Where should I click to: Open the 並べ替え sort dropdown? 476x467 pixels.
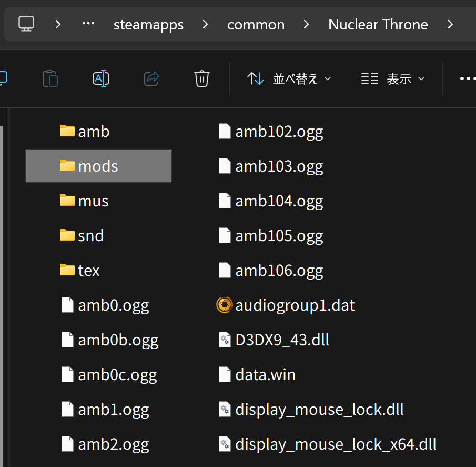point(289,79)
